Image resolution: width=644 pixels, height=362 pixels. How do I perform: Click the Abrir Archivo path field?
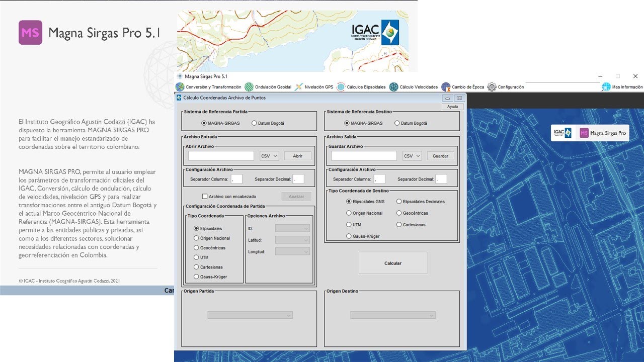coord(221,156)
